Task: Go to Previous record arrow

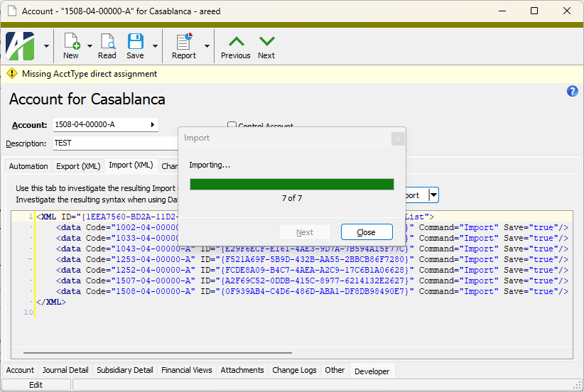Action: pos(236,41)
